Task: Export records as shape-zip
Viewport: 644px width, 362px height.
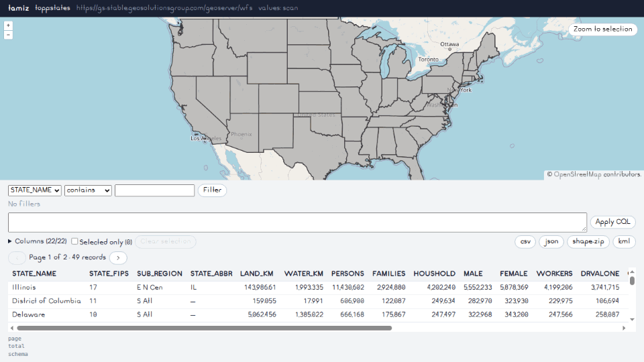Action: [x=588, y=242]
